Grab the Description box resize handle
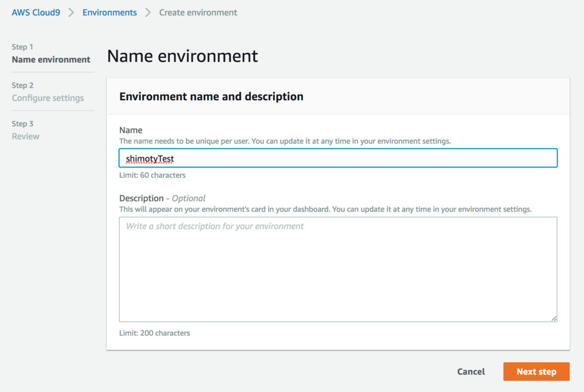Screen dimensions: 584x392 pyautogui.click(x=553, y=318)
